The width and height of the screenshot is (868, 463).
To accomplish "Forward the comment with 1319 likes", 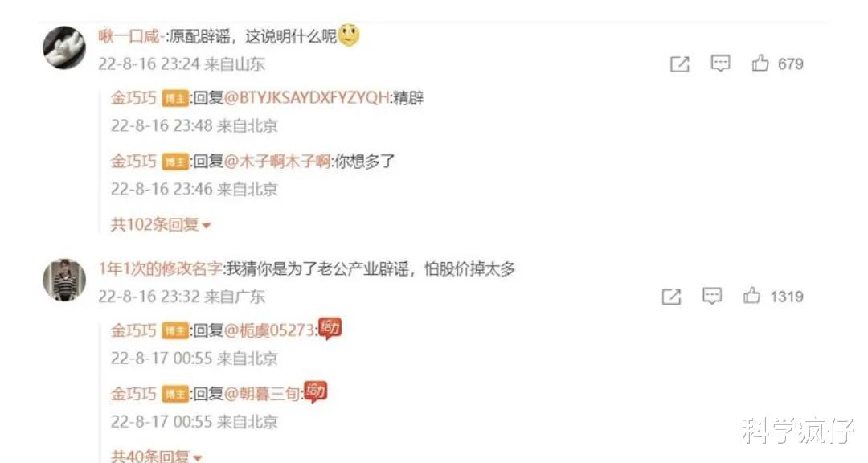I will coord(671,297).
